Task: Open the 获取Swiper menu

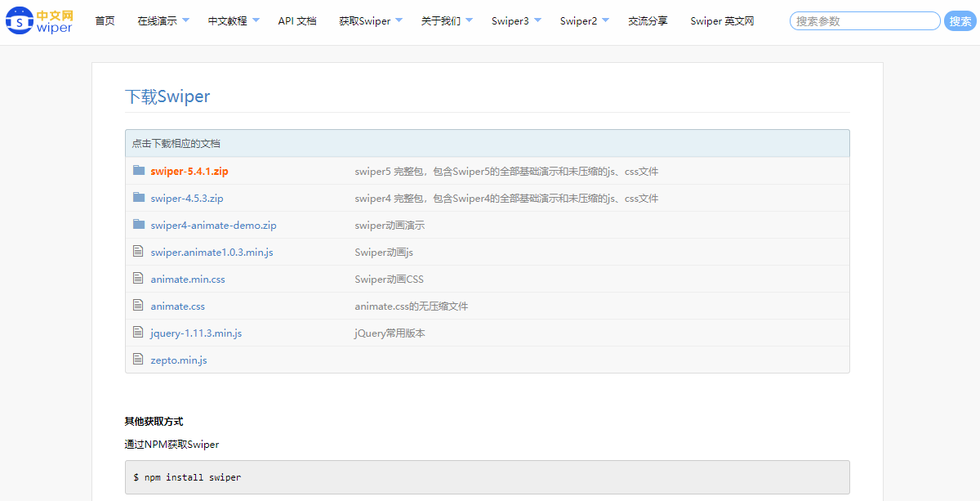Action: click(364, 21)
